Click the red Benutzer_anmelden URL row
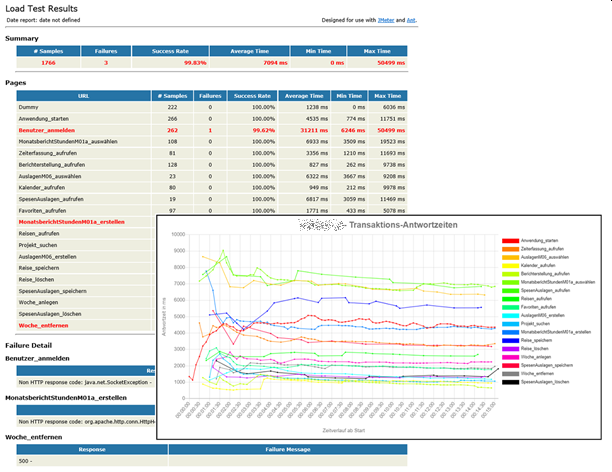612x472 pixels. coord(46,130)
